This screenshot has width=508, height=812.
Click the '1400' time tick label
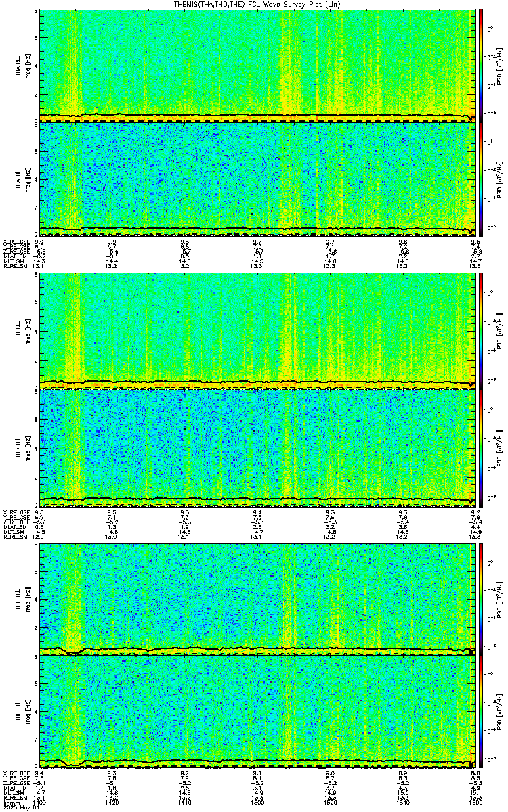(x=39, y=803)
